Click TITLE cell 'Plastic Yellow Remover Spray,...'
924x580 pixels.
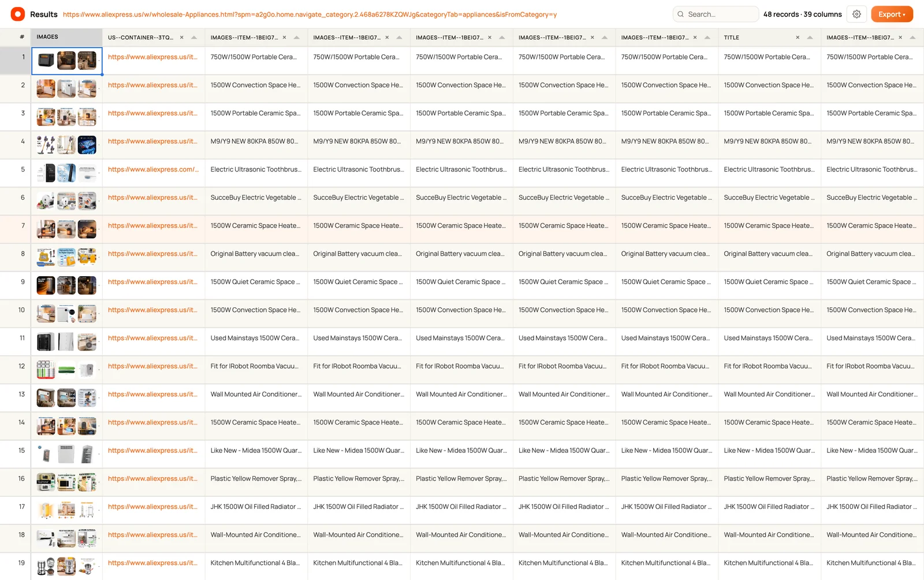[x=769, y=479]
